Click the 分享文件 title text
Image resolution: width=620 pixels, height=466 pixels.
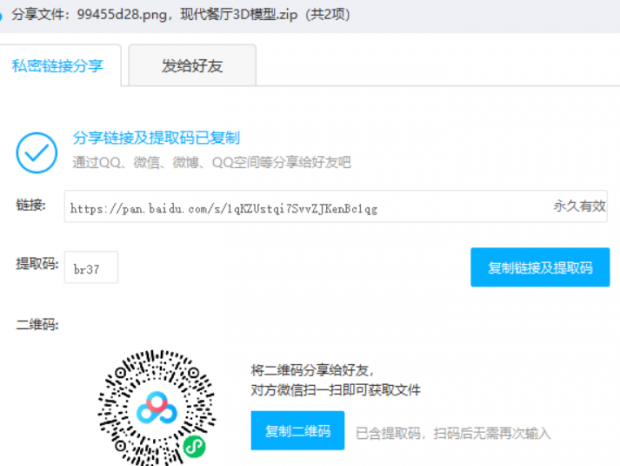[181, 15]
